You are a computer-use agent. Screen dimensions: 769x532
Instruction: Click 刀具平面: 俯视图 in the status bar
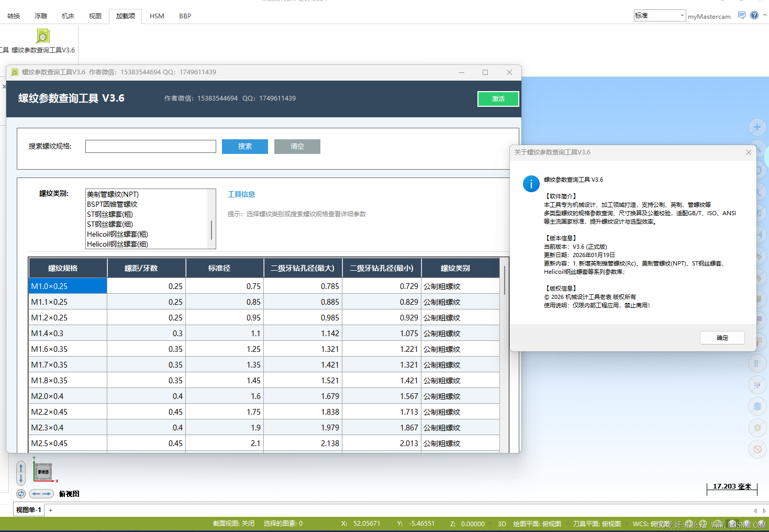point(597,524)
